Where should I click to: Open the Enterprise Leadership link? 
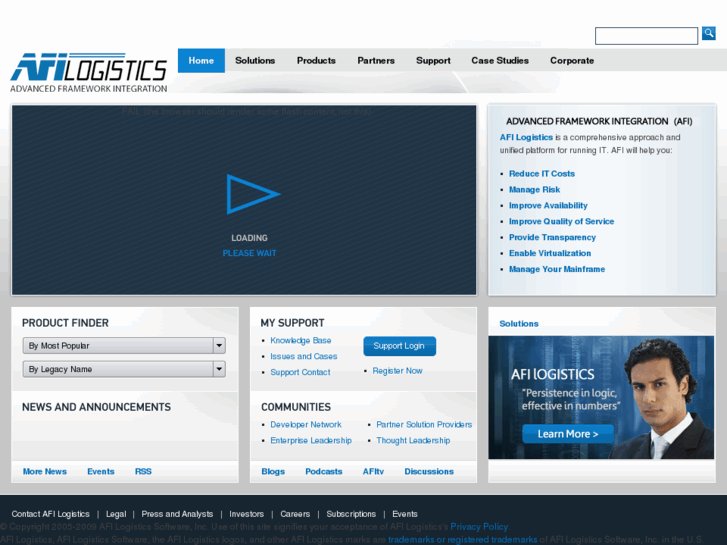[311, 440]
